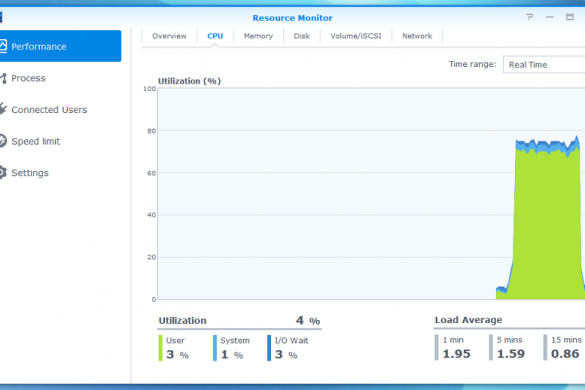Maximize the Resource Monitor window
This screenshot has height=390, width=585.
570,17
